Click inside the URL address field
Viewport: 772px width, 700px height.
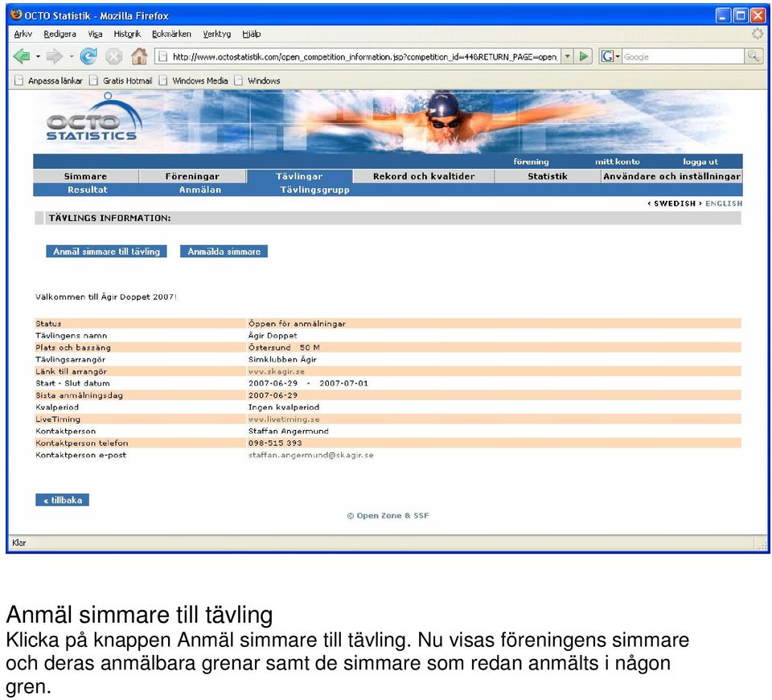tap(364, 56)
